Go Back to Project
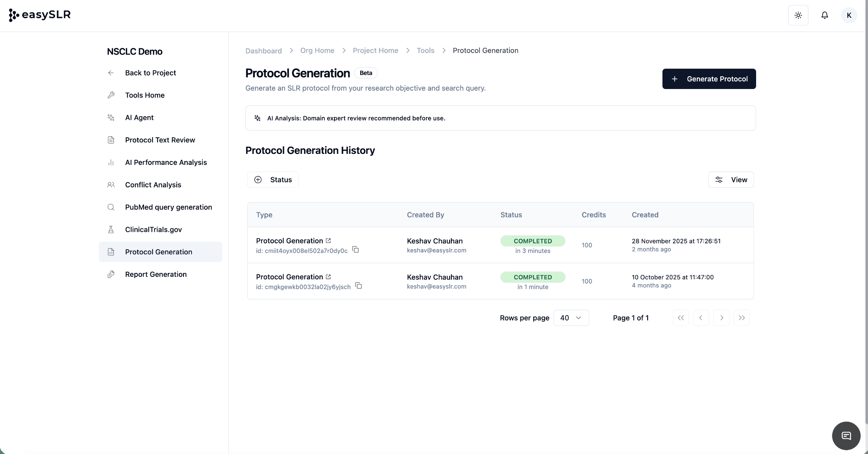Image resolution: width=868 pixels, height=454 pixels. click(150, 73)
